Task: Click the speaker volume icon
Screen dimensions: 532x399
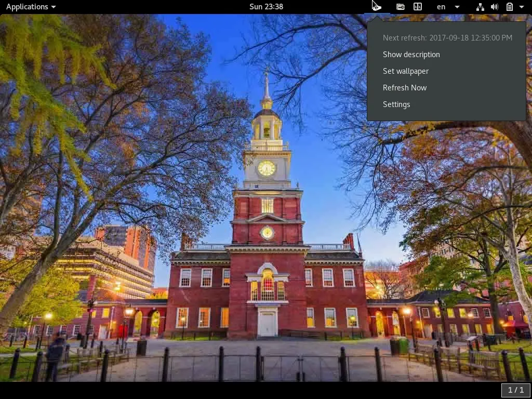Action: [495, 7]
